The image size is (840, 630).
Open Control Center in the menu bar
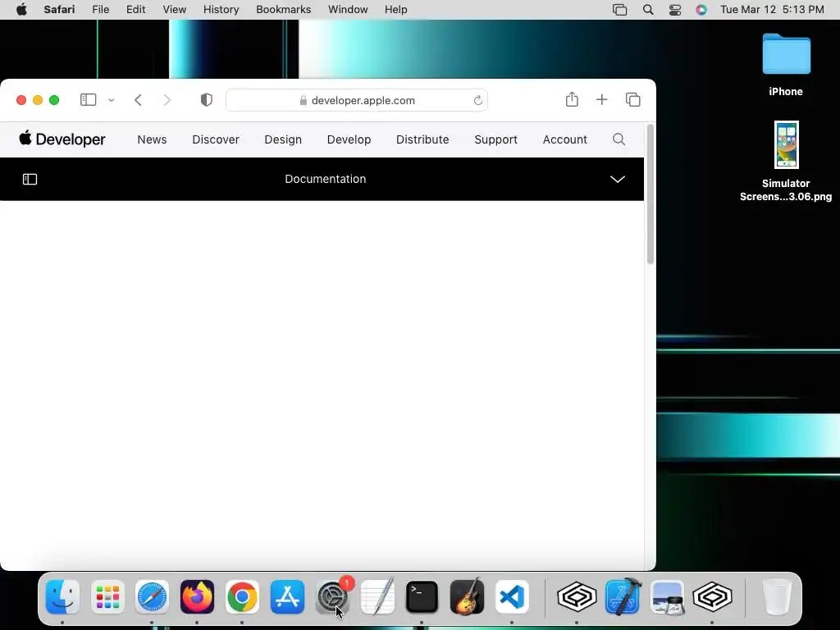point(675,10)
